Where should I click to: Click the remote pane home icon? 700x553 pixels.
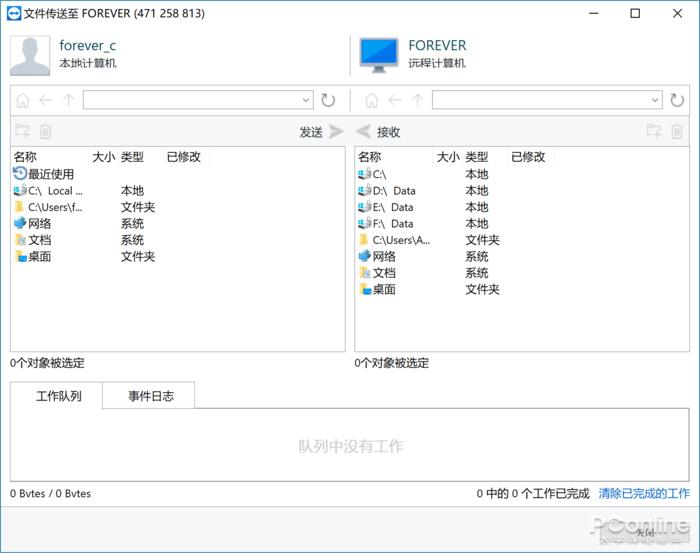371,100
